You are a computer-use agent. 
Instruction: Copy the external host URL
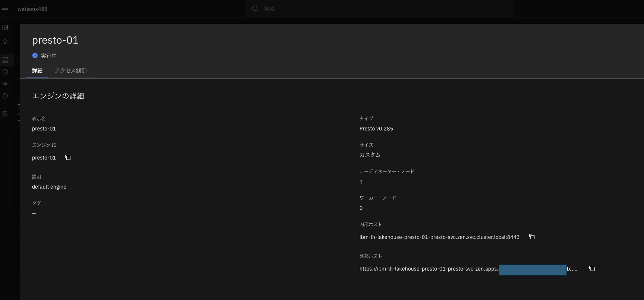(592, 268)
